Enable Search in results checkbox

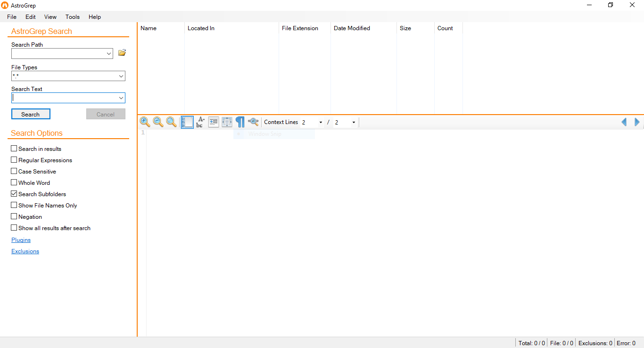coord(14,149)
